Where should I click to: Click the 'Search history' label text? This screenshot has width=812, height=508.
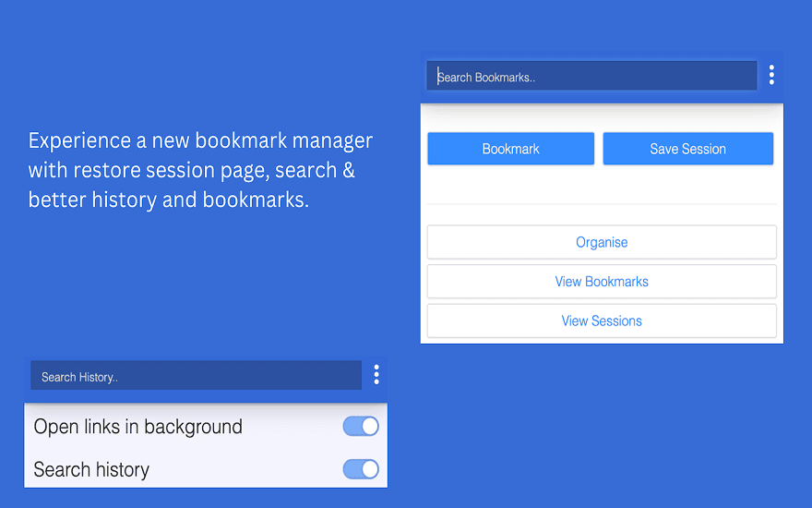(91, 469)
